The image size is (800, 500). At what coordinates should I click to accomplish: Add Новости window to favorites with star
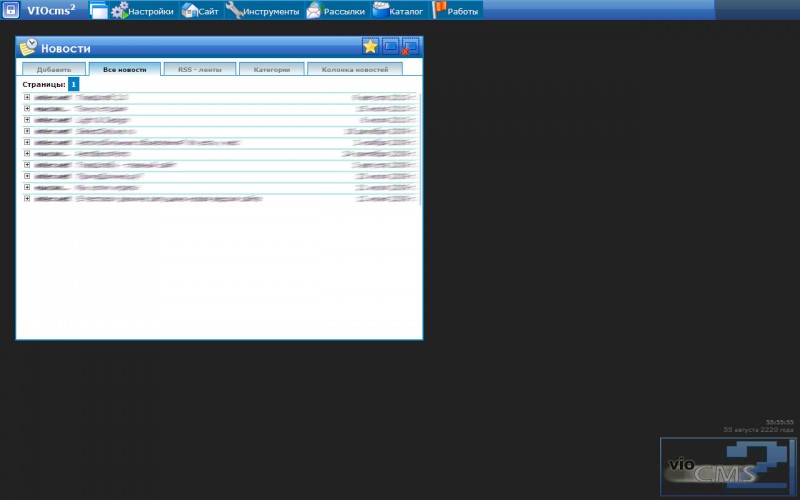click(370, 46)
